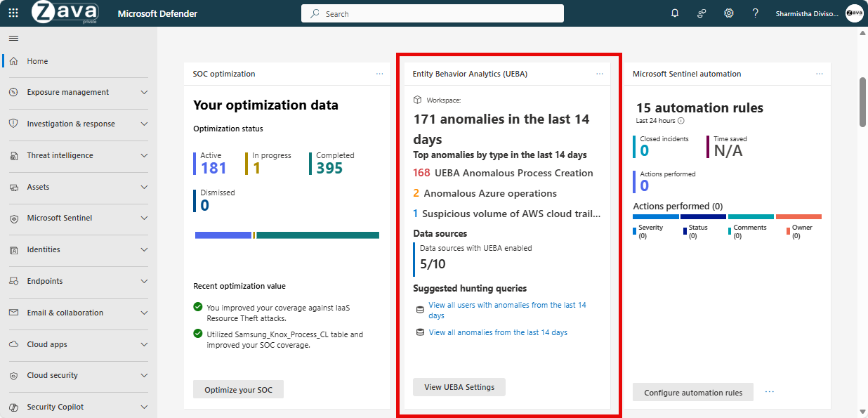Click the vertical scrollbar thumb
Viewport: 868px width, 418px height.
point(862,101)
